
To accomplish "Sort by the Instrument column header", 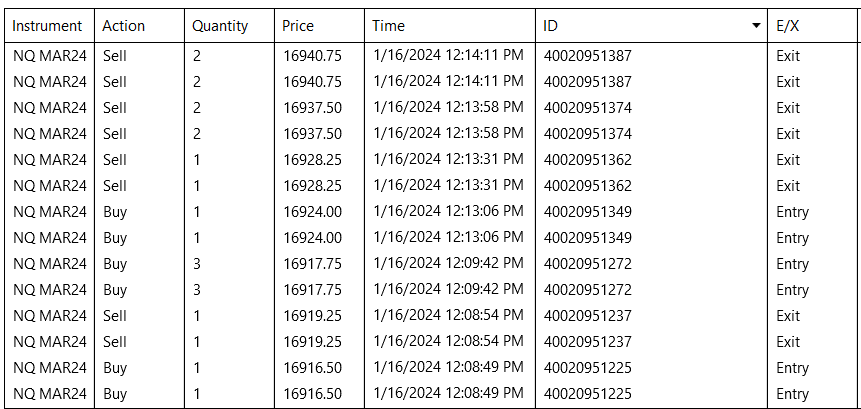I will tap(48, 25).
